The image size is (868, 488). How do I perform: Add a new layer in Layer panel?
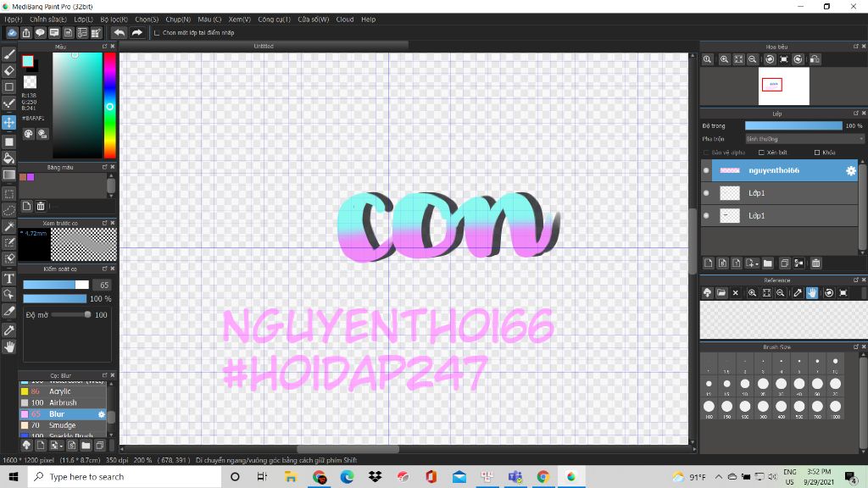(708, 263)
